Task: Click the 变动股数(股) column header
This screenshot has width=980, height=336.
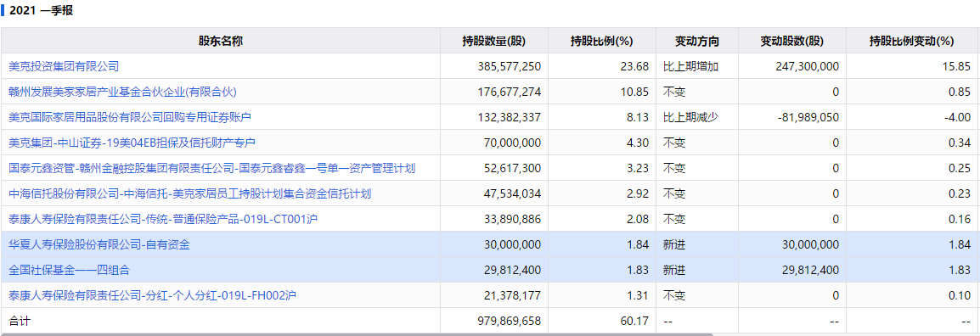Action: point(791,42)
